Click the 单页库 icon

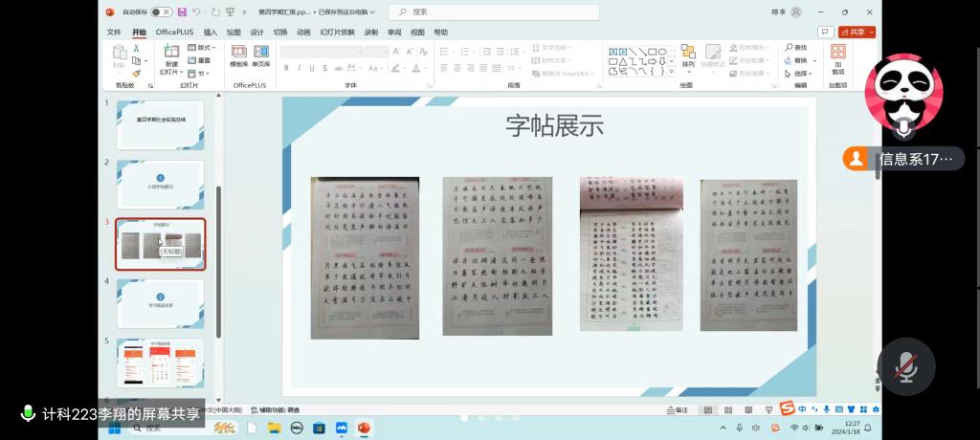[260, 56]
